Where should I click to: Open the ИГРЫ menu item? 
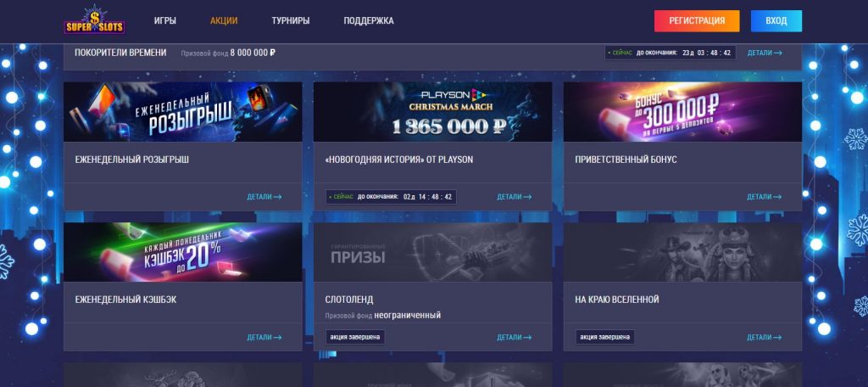[165, 20]
